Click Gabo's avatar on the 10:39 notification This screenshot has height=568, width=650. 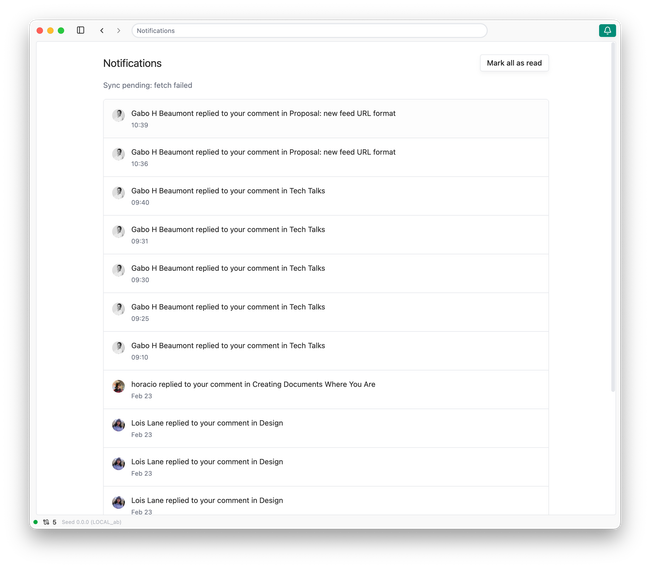(118, 115)
